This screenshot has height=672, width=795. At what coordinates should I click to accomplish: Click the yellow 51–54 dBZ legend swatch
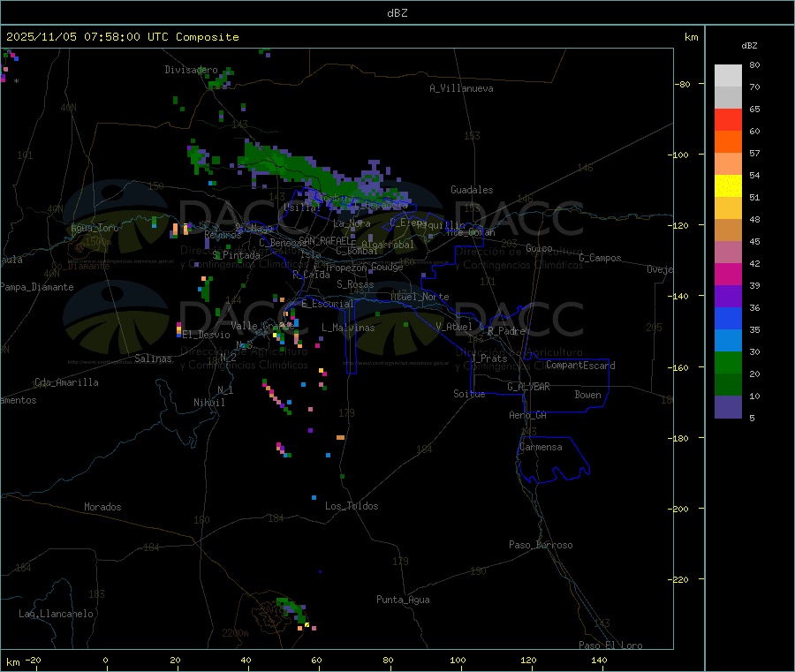coord(728,186)
